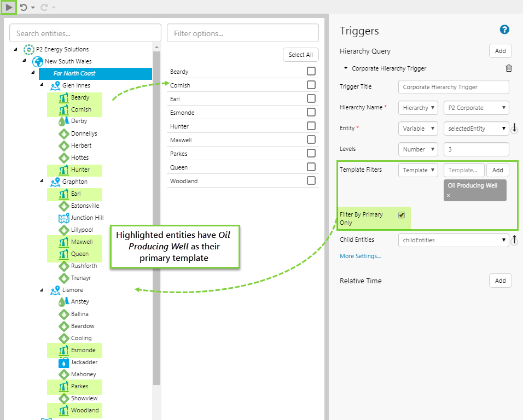The height and width of the screenshot is (420, 523).
Task: Click the tree scrollbar up arrow
Action: point(156,48)
